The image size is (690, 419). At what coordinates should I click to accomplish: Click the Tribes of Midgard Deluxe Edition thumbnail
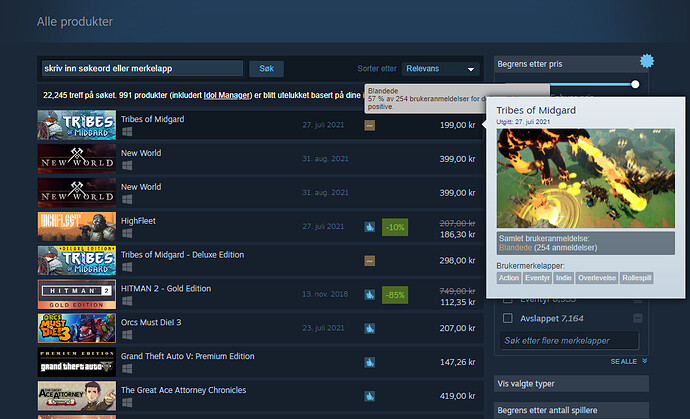click(x=77, y=261)
